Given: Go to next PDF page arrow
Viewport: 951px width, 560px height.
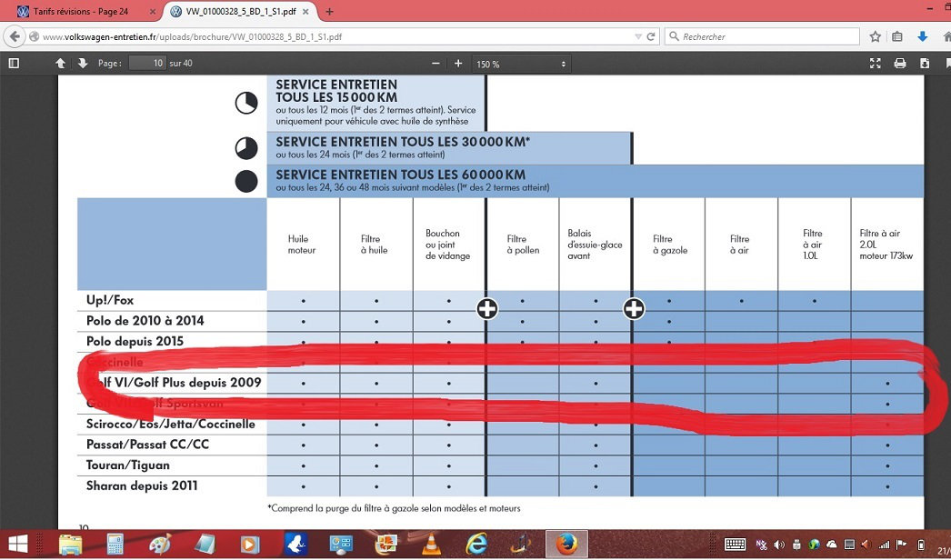Looking at the screenshot, I should coord(83,63).
